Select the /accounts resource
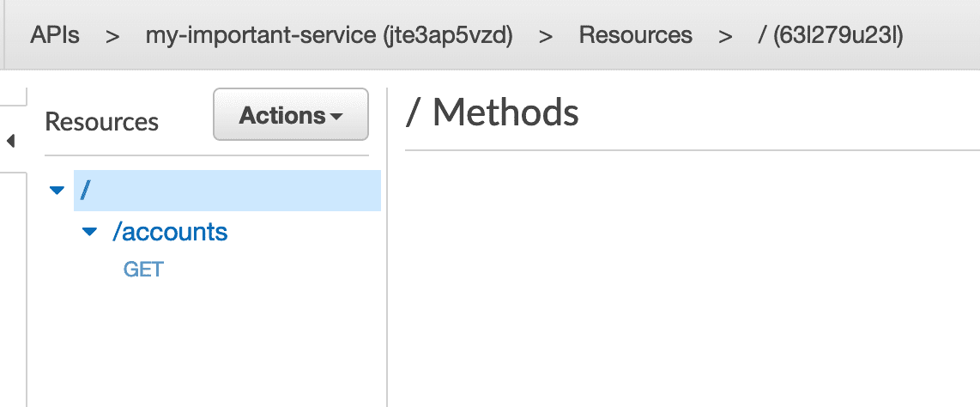This screenshot has height=407, width=980. coord(170,232)
